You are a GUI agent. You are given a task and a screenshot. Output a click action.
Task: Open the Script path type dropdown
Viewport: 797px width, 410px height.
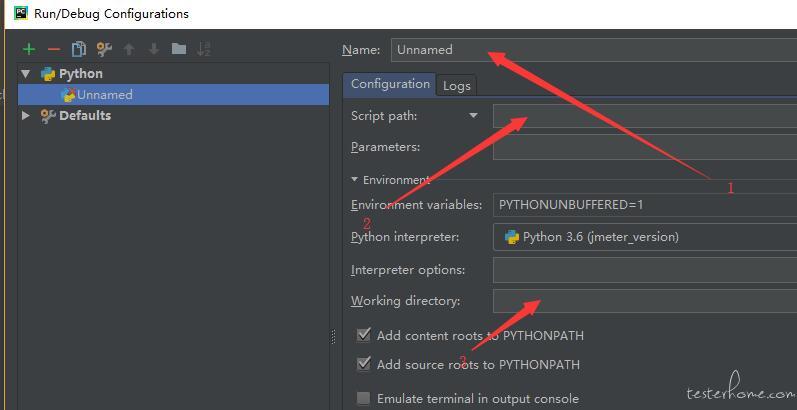point(473,116)
